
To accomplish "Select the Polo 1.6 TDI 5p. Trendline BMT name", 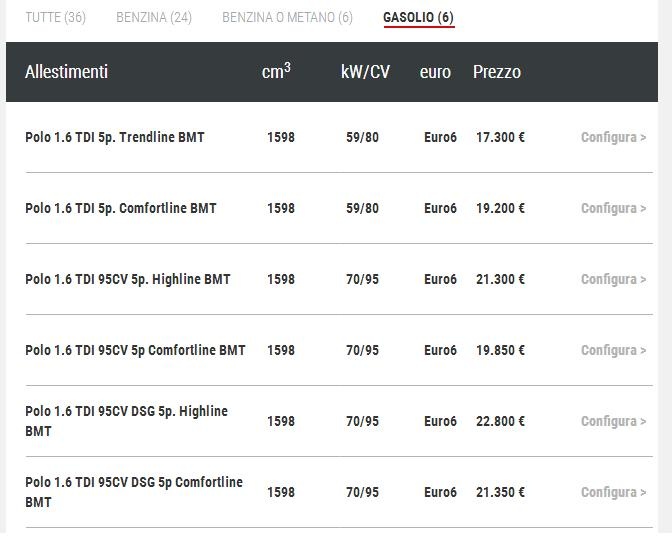I will tap(115, 137).
